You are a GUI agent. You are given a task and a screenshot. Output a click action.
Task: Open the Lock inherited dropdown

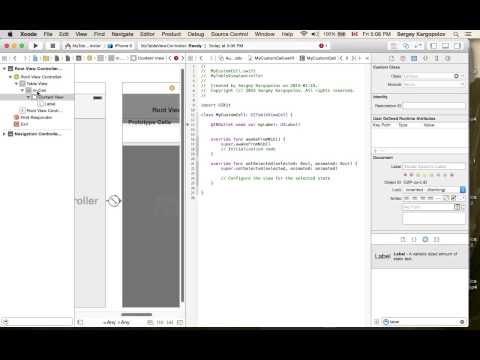pyautogui.click(x=434, y=190)
